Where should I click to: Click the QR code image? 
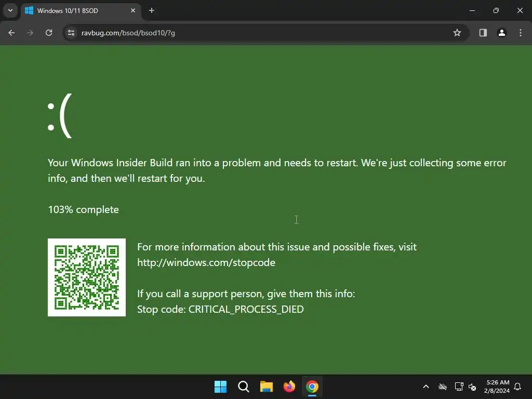tap(87, 277)
